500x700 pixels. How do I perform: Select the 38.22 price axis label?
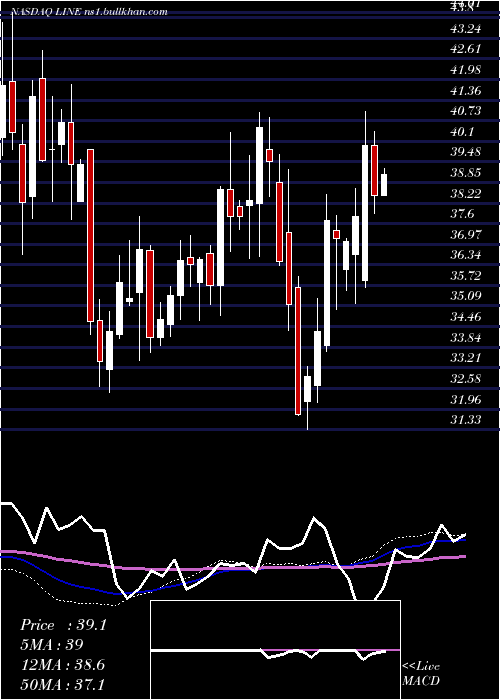click(466, 193)
